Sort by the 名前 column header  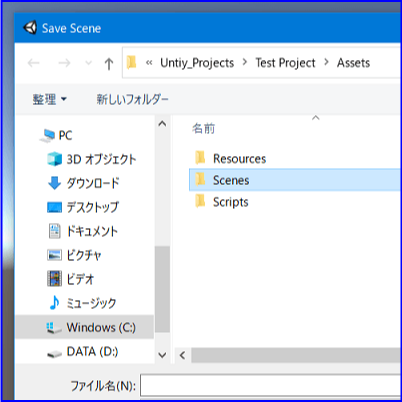click(x=204, y=128)
